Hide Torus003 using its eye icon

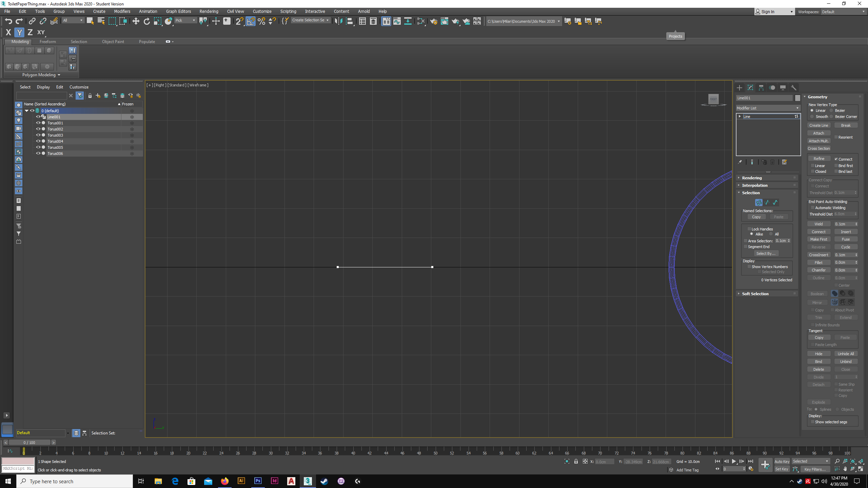click(x=38, y=135)
